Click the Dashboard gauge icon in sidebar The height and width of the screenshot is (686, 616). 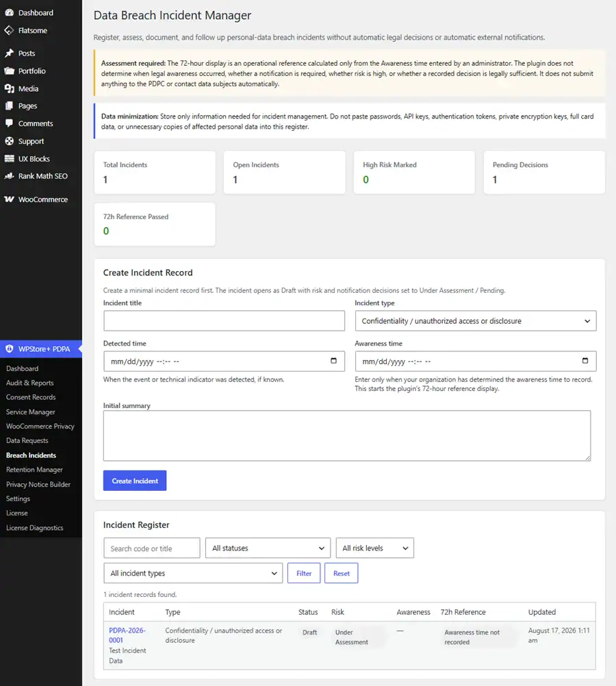point(9,13)
